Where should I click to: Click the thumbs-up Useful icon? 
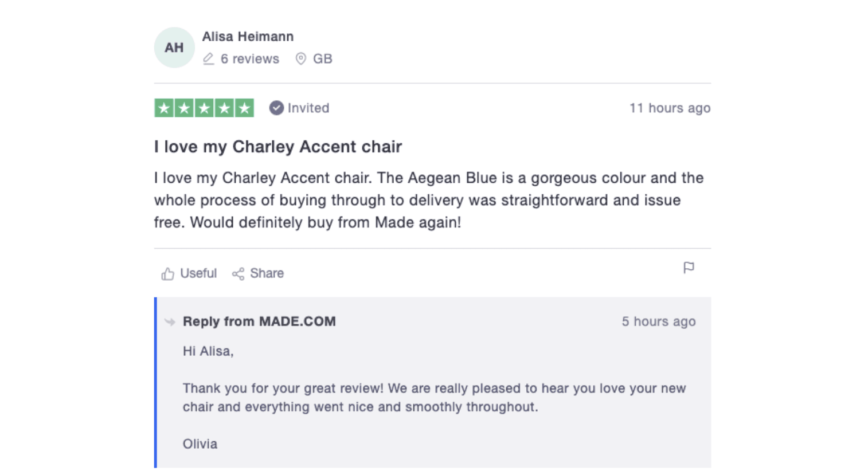click(167, 274)
